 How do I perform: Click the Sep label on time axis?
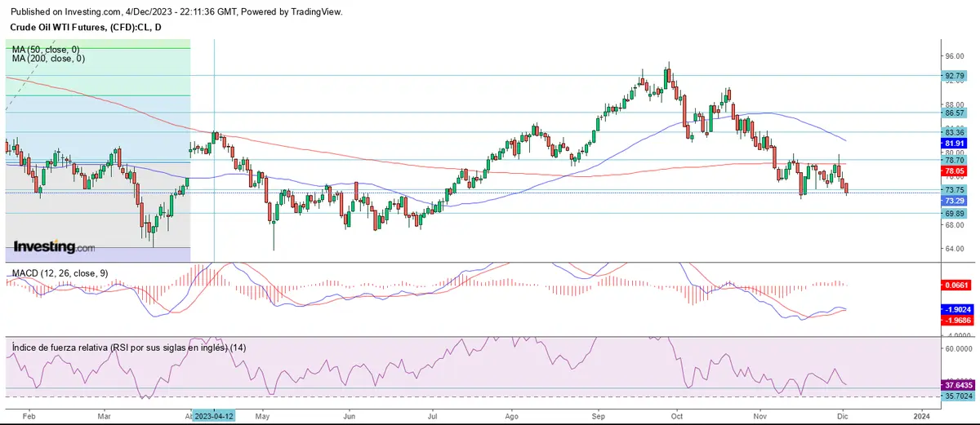[x=598, y=414]
